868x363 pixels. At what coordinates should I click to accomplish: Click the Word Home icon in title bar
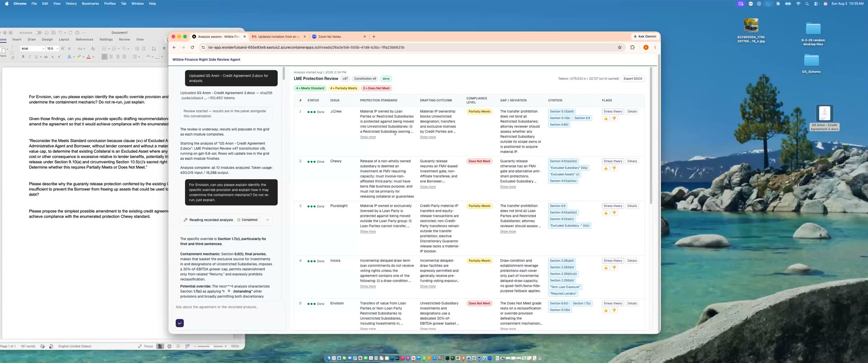pyautogui.click(x=47, y=33)
